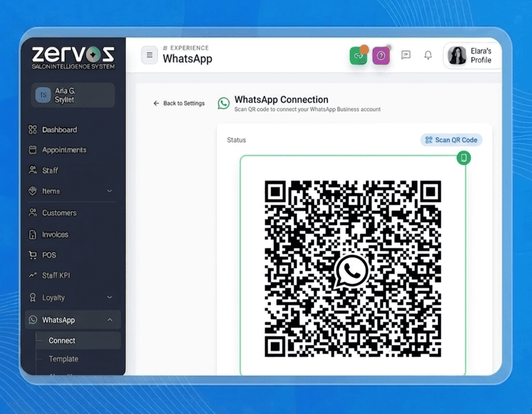Click the WhatsApp QR code image
532x414 pixels.
coord(353,269)
